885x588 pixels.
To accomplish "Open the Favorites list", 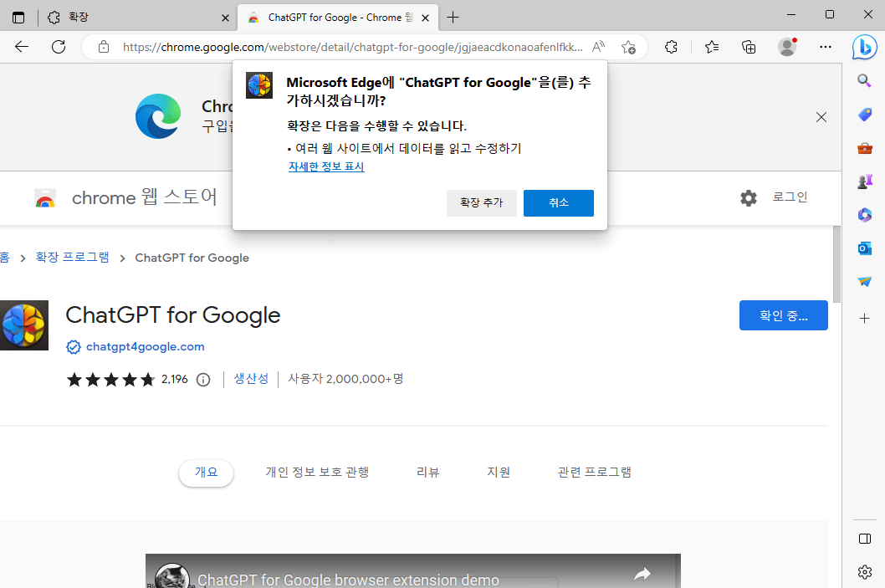I will 712,47.
